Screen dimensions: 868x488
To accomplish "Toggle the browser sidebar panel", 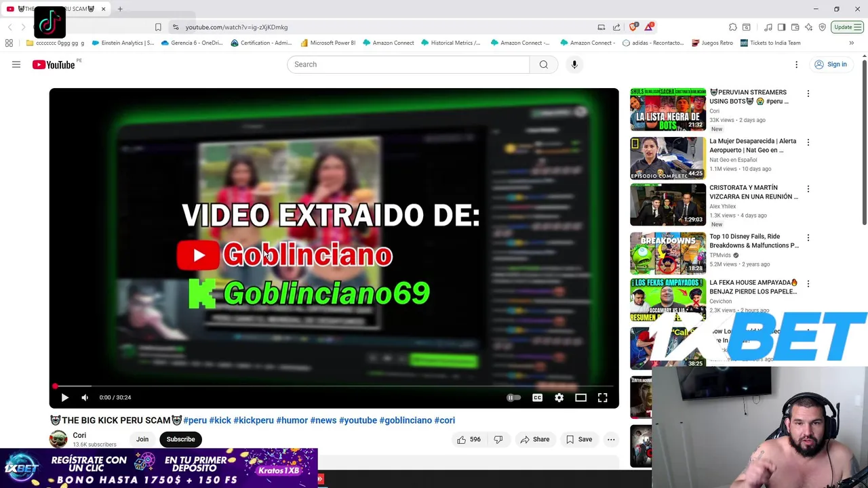I will tap(781, 27).
